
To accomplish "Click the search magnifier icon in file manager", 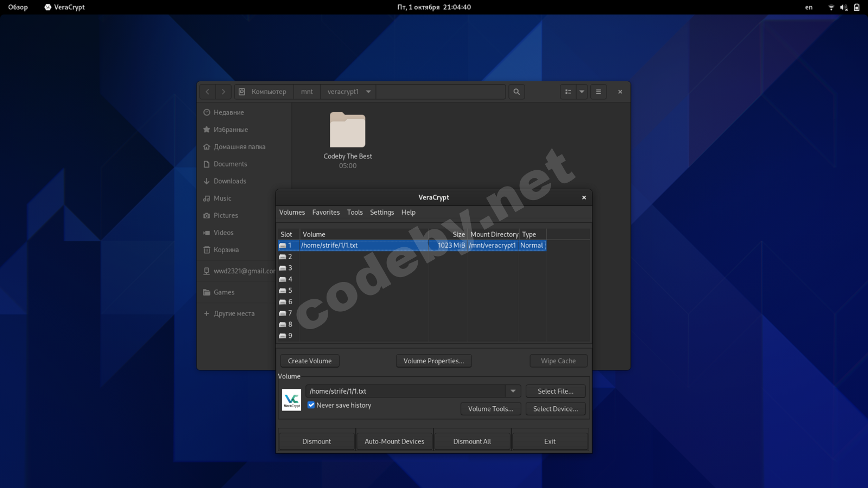I will [516, 92].
